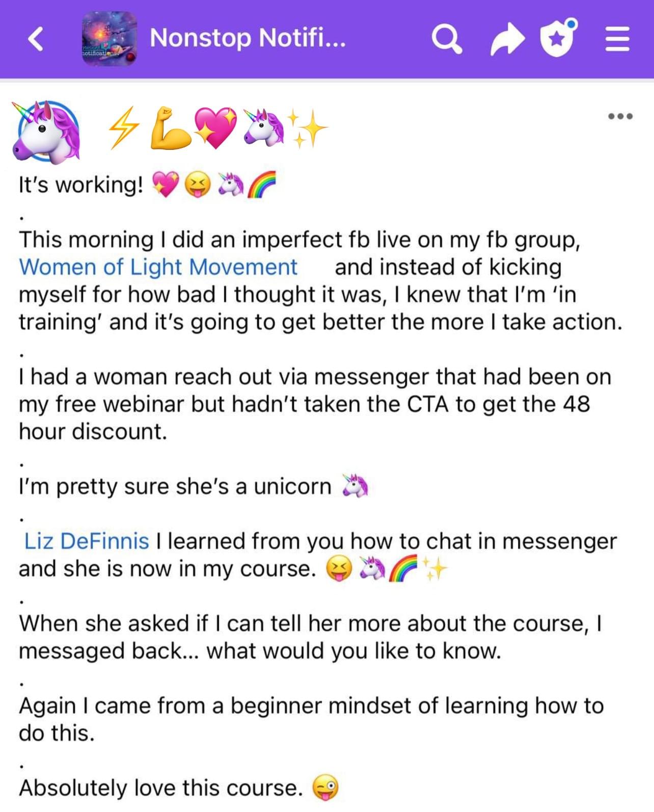Tap the flexed bicep emoji in author name

click(171, 128)
